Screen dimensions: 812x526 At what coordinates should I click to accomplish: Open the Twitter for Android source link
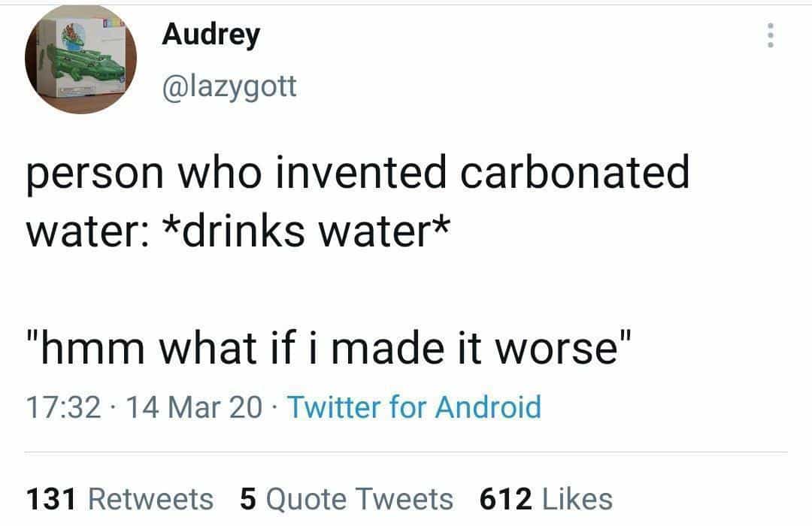414,407
